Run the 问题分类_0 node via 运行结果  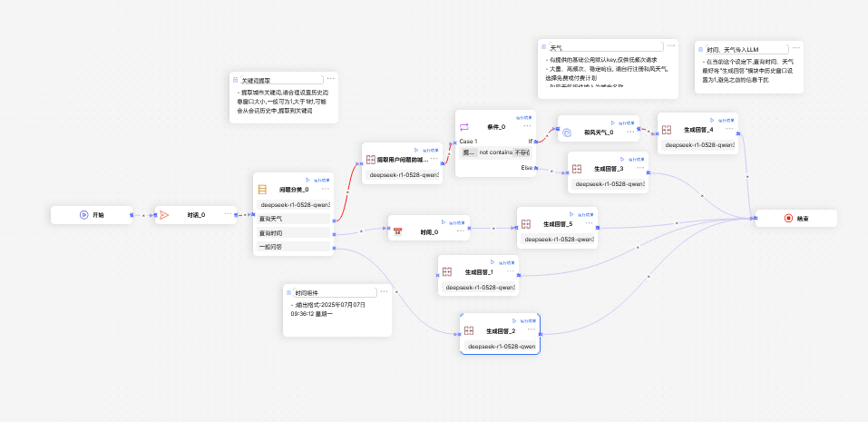pyautogui.click(x=319, y=180)
